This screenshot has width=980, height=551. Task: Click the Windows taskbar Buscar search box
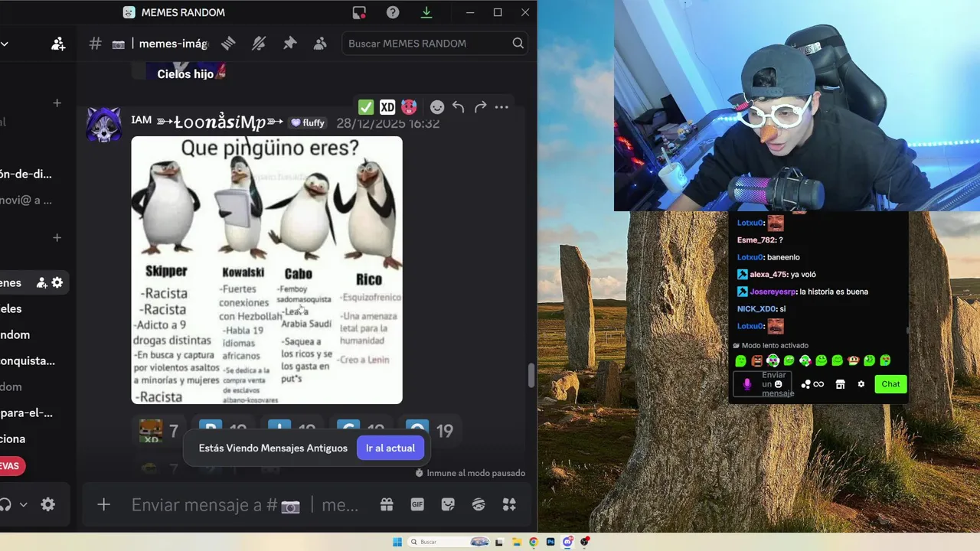point(449,542)
